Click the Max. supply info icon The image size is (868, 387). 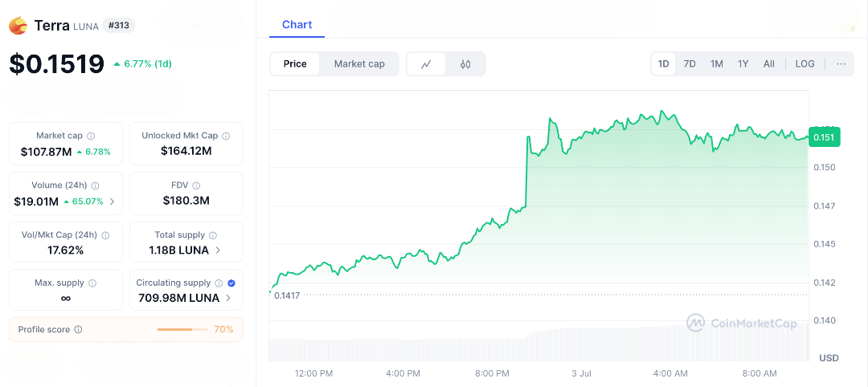click(92, 283)
